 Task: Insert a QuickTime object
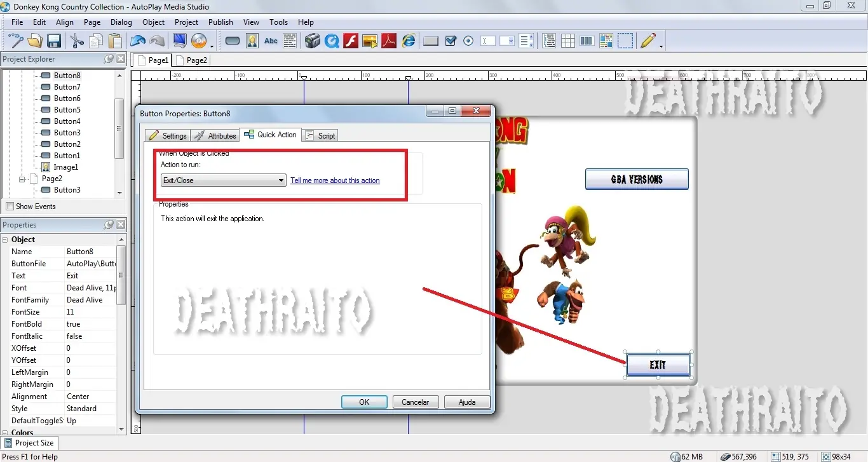pos(331,41)
